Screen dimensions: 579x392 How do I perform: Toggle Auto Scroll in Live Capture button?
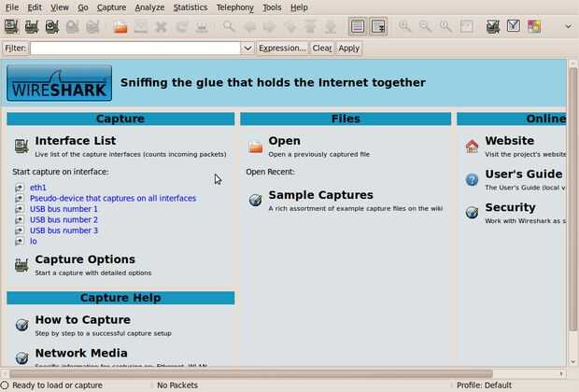(378, 26)
